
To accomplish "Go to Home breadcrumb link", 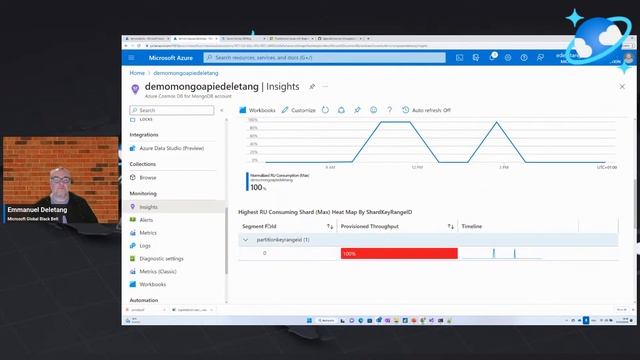I will (x=137, y=73).
